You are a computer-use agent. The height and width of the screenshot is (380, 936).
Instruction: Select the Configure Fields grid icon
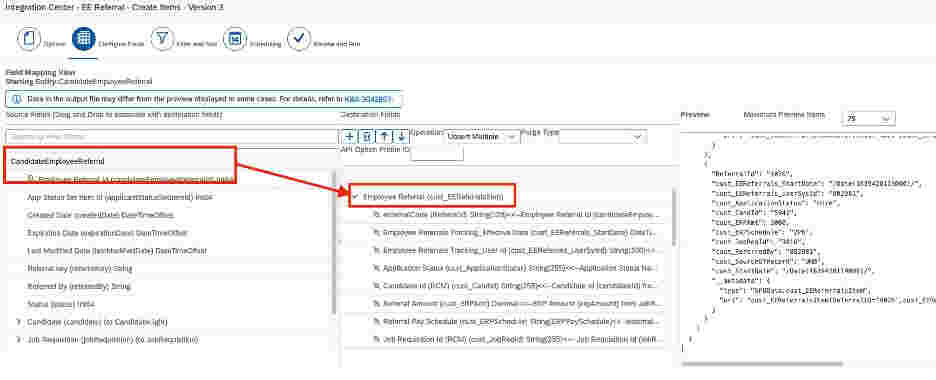pos(84,40)
